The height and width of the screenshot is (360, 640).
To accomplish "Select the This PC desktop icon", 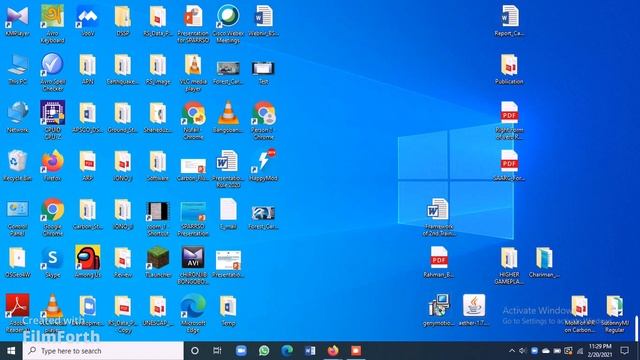I will pos(17,69).
